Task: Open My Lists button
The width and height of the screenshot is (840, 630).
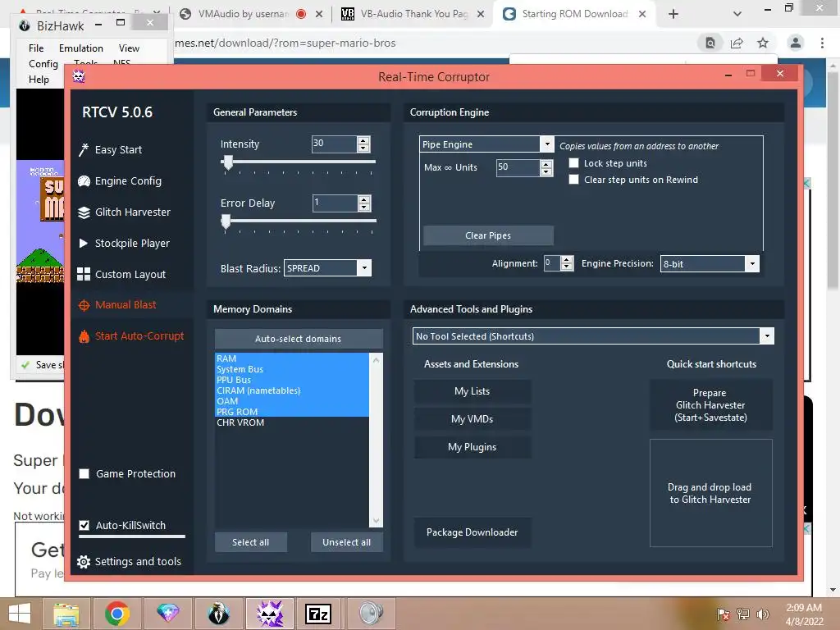Action: (472, 391)
